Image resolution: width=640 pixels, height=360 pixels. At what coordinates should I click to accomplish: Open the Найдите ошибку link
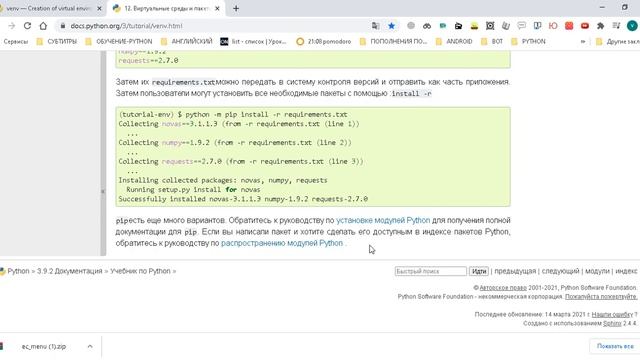(612, 315)
